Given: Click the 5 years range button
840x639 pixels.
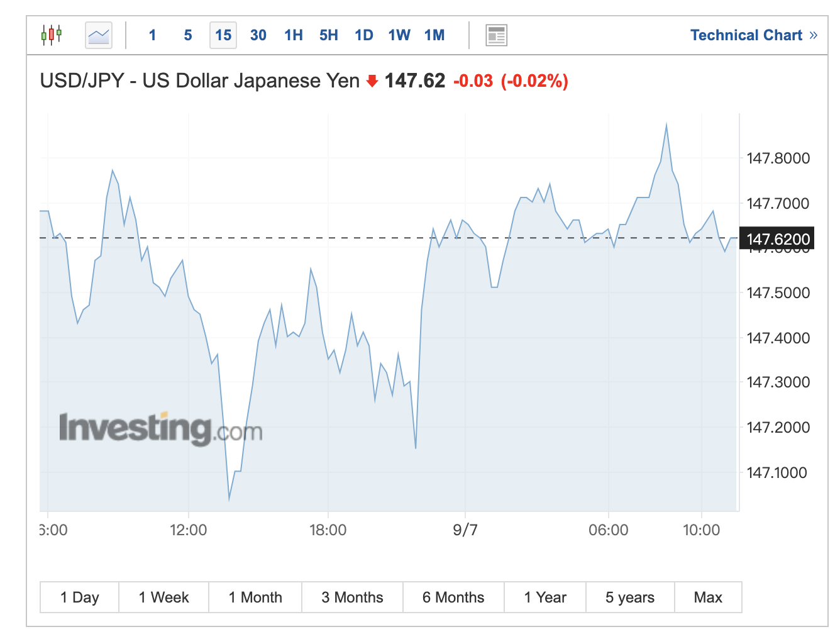Looking at the screenshot, I should coord(630,597).
